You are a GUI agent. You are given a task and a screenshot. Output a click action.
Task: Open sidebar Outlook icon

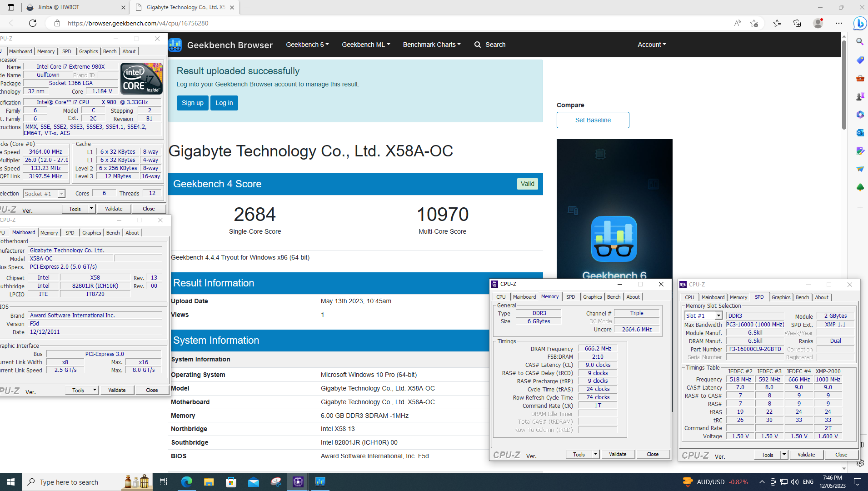pos(860,133)
